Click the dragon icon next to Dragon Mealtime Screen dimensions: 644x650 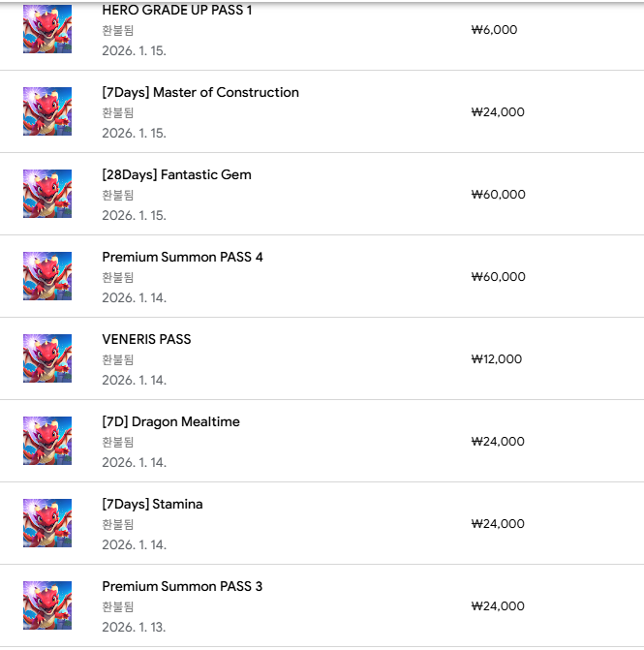point(47,441)
